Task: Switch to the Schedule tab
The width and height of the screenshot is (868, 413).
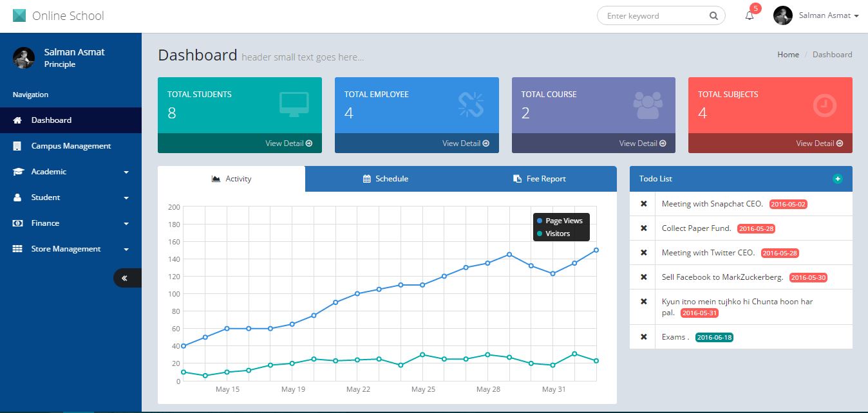Action: point(386,179)
